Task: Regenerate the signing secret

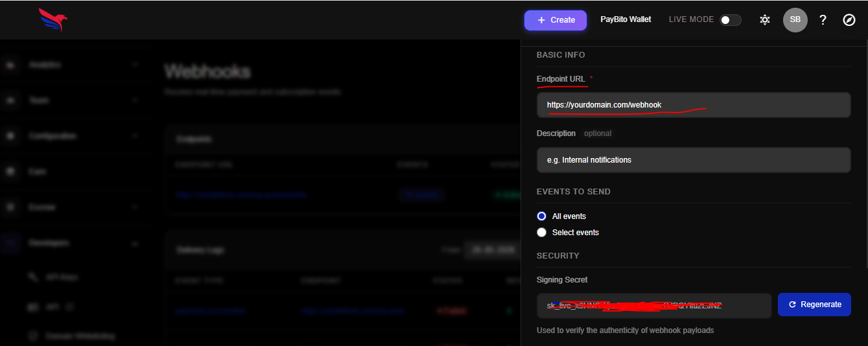Action: pos(814,305)
